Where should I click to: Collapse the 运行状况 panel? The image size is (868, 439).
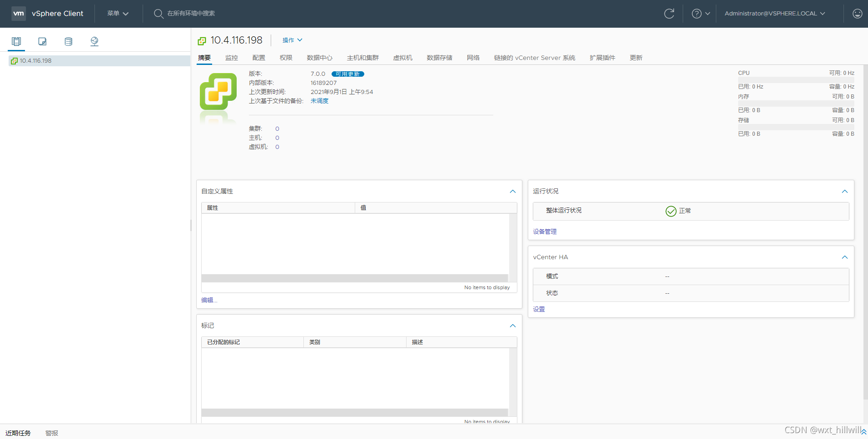pyautogui.click(x=845, y=192)
